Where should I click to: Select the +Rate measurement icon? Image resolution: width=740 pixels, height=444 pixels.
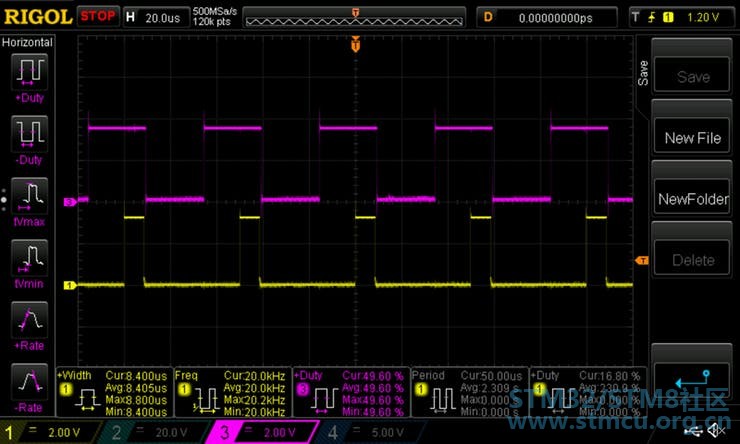click(x=29, y=320)
